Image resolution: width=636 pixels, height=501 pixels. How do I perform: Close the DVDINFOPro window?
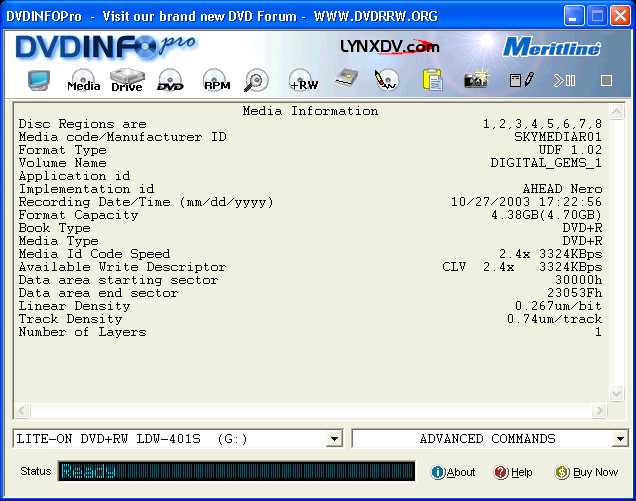621,17
